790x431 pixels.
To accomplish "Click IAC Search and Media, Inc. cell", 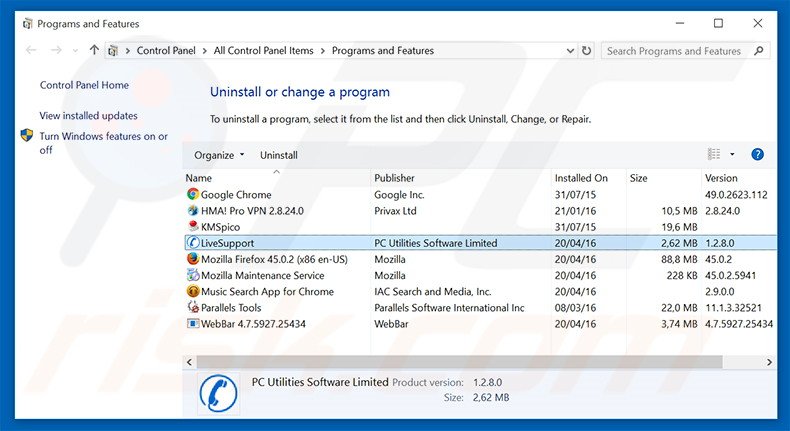I will [432, 291].
